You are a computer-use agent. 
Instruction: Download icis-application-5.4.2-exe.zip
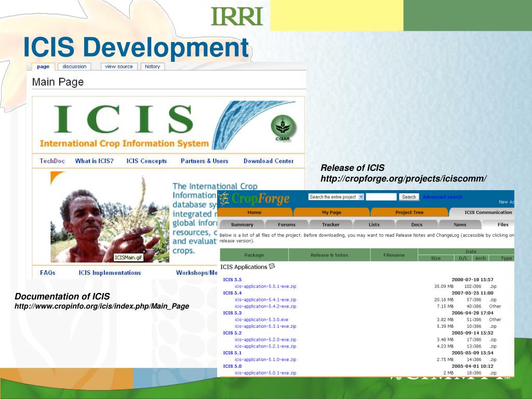265,307
